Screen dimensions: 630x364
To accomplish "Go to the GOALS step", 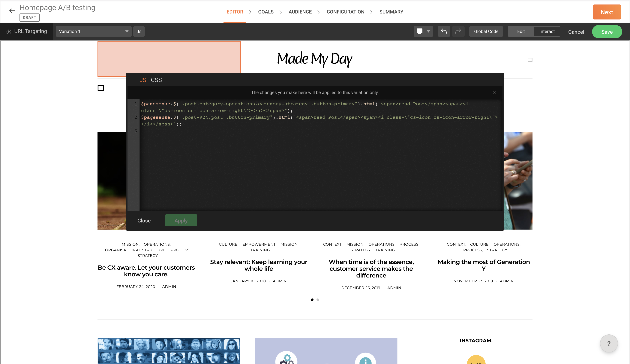I will (266, 12).
